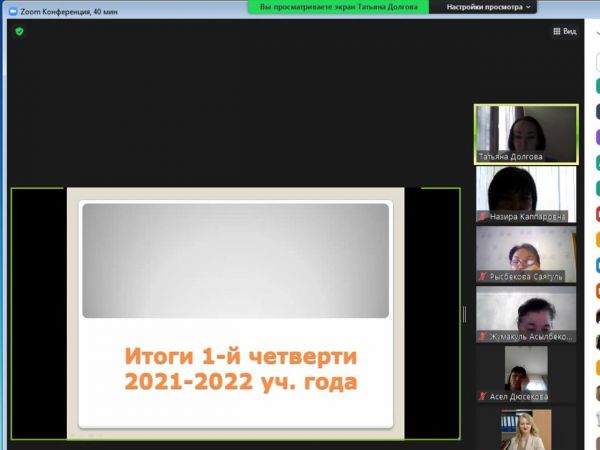The height and width of the screenshot is (450, 600).
Task: Select Асел Дюсекова's video thumbnail
Action: click(526, 368)
